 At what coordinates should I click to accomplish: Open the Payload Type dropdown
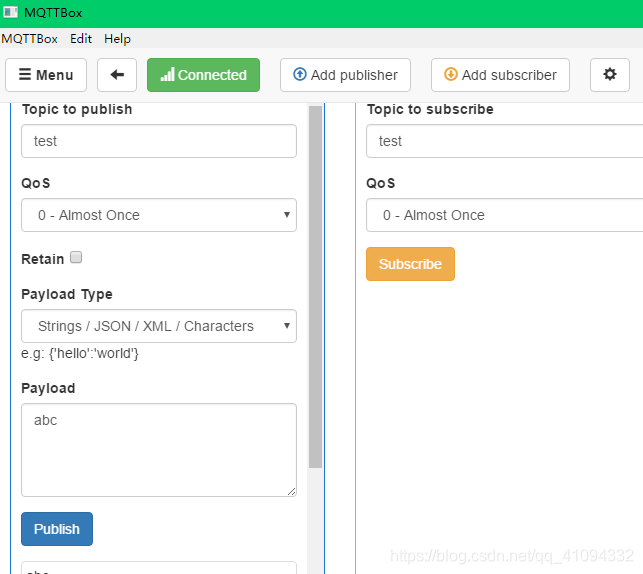[x=159, y=326]
